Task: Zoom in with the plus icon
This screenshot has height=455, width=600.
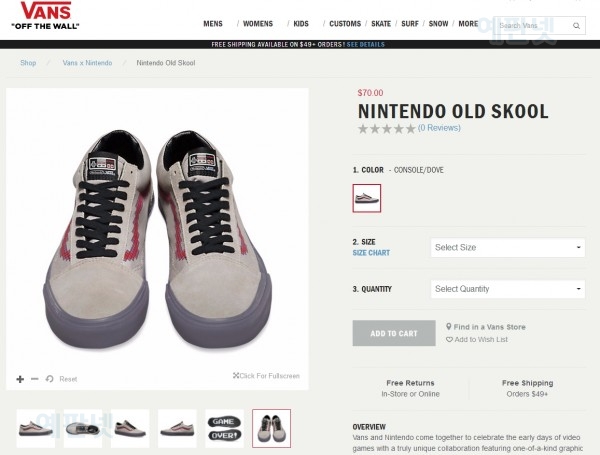Action: (x=20, y=379)
